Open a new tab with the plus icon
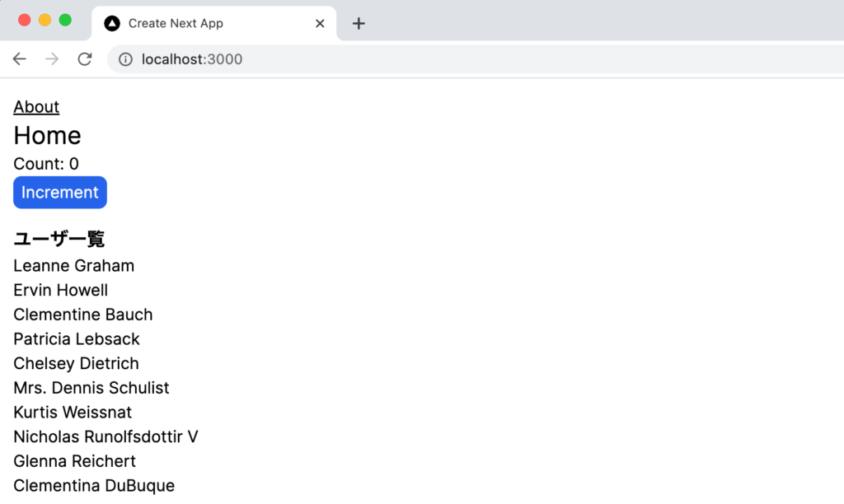 click(x=358, y=23)
